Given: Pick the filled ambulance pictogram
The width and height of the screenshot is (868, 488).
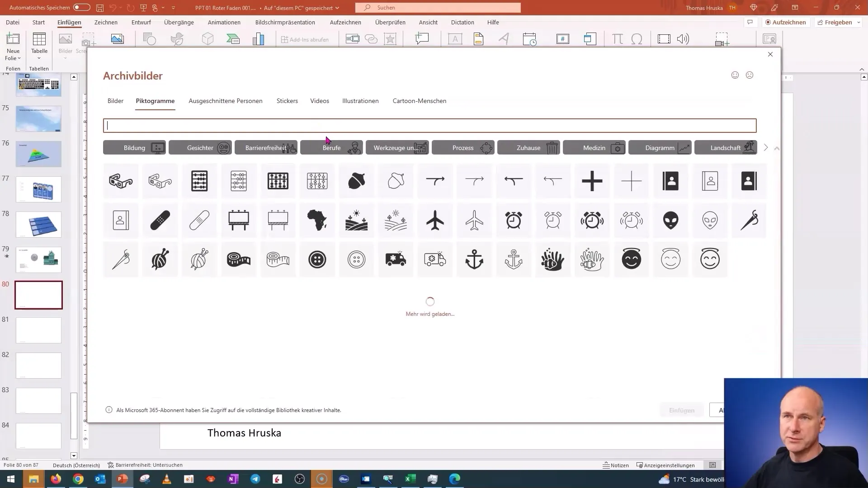Looking at the screenshot, I should (x=396, y=259).
